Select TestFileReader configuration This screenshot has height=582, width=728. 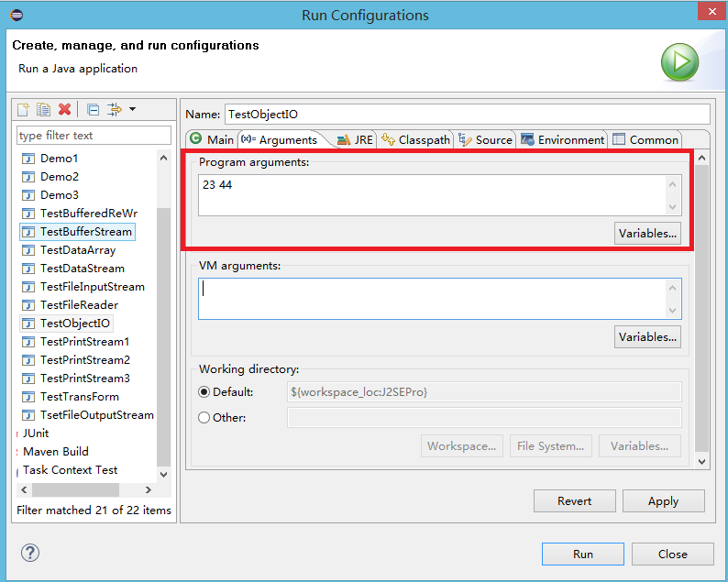click(x=79, y=305)
